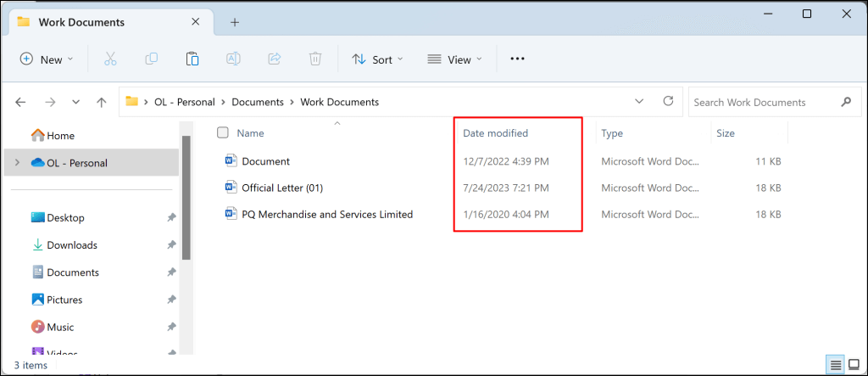Click the Paste clipboard icon

pos(192,59)
